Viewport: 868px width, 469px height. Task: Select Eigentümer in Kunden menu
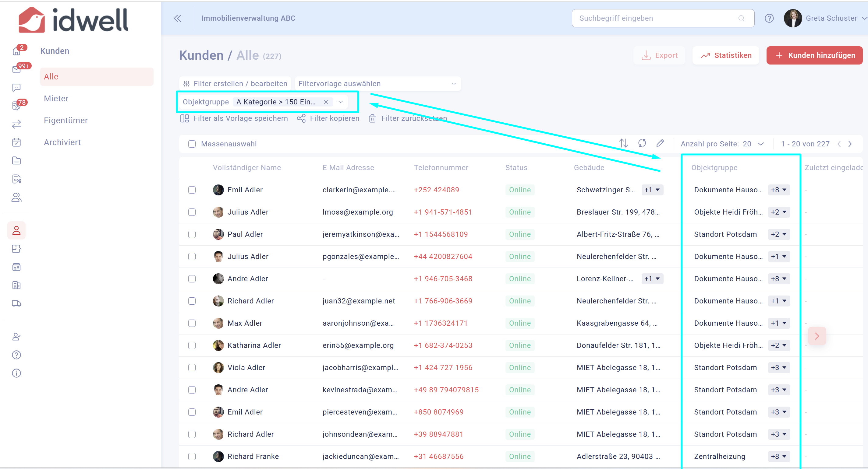click(66, 120)
